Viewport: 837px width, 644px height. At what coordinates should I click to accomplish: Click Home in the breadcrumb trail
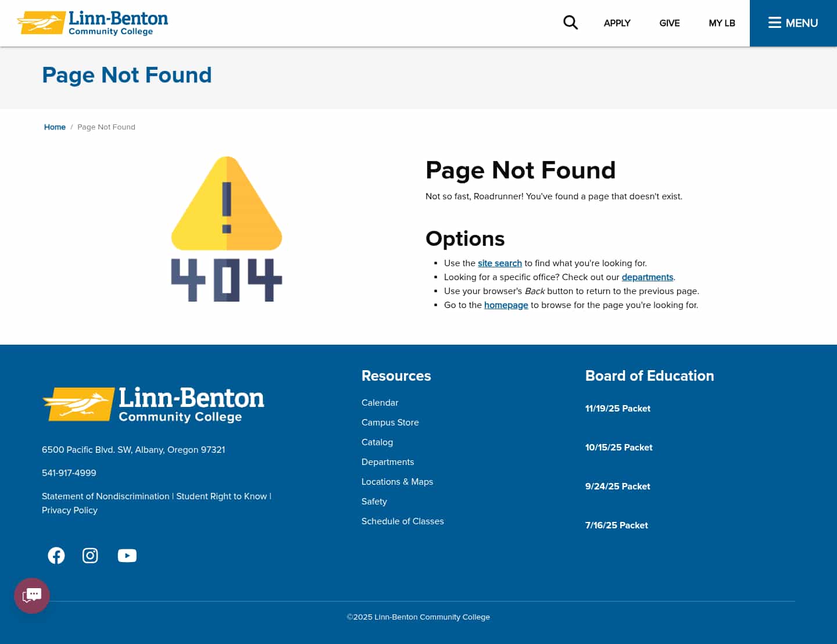click(x=55, y=127)
